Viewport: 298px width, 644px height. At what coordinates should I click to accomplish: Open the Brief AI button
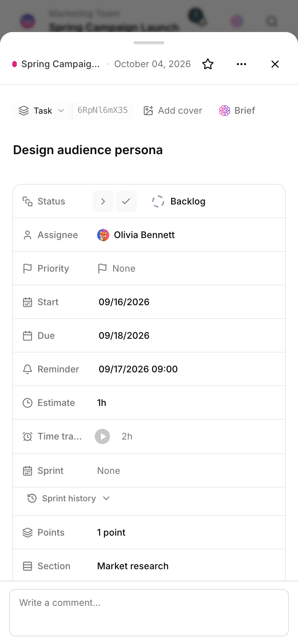click(237, 111)
